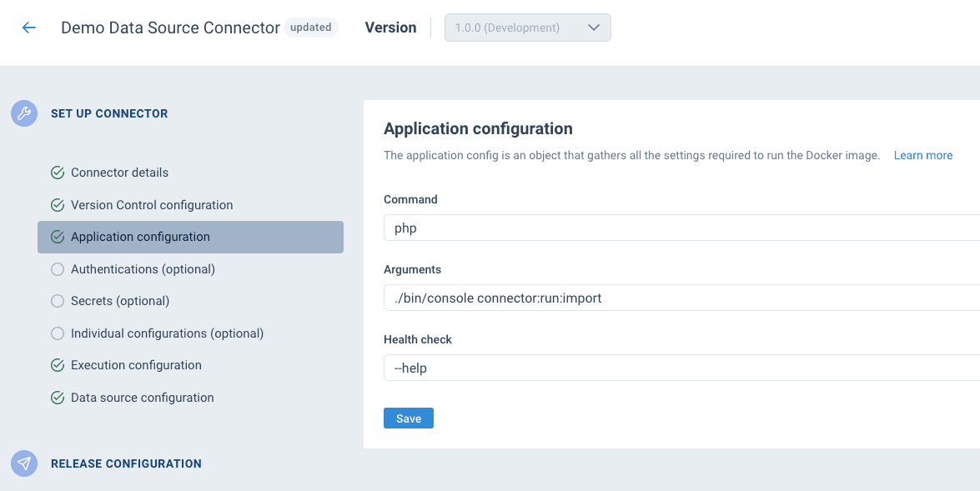
Task: Click the checkmark beside Application configuration
Action: (x=57, y=237)
